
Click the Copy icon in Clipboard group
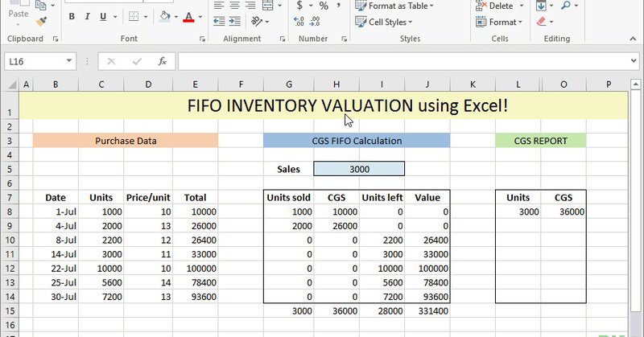coord(41,5)
